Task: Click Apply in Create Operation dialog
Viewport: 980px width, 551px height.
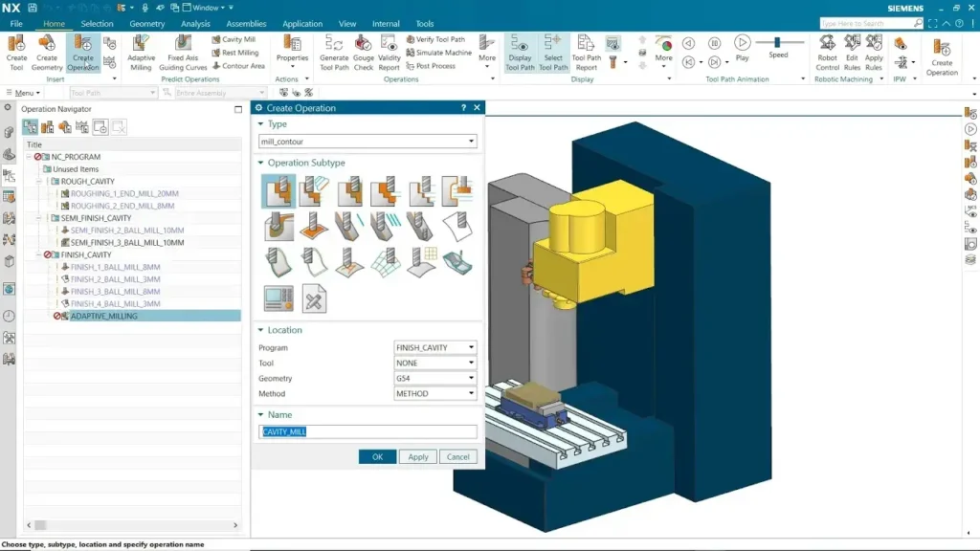Action: (418, 456)
